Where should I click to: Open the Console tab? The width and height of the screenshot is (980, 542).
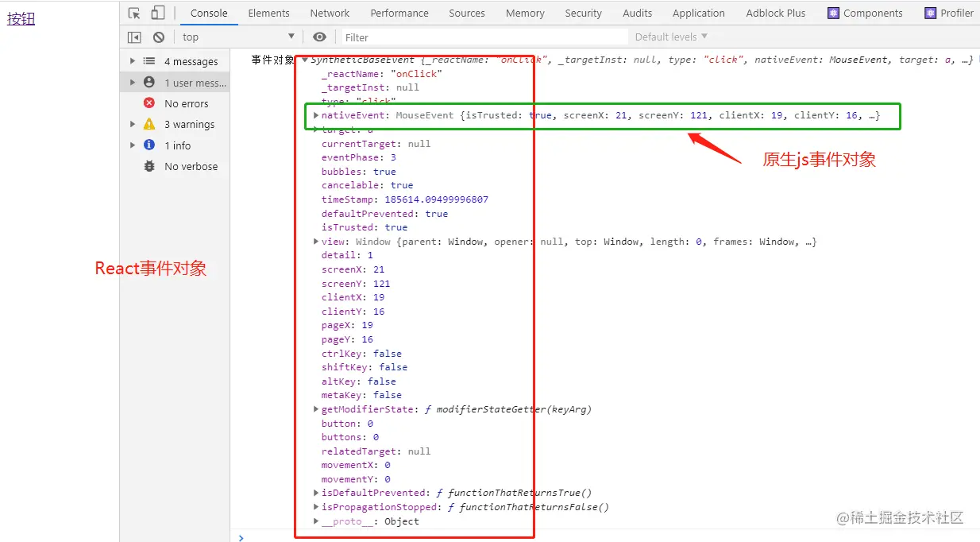click(209, 13)
